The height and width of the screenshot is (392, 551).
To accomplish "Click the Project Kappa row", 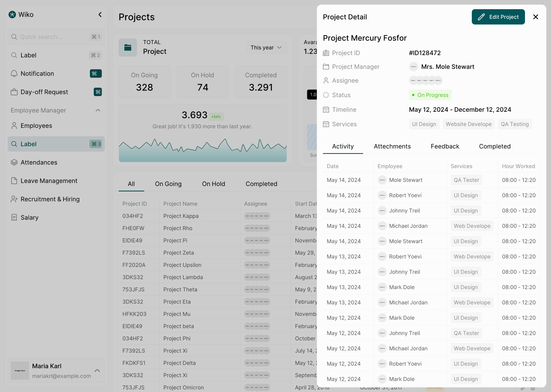I will tap(218, 216).
